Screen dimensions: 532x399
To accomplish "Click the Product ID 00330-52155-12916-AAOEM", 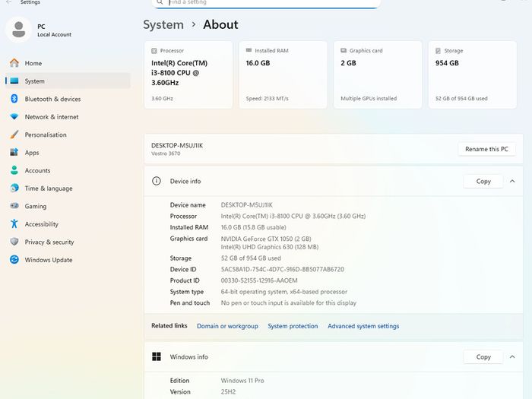I will 259,280.
